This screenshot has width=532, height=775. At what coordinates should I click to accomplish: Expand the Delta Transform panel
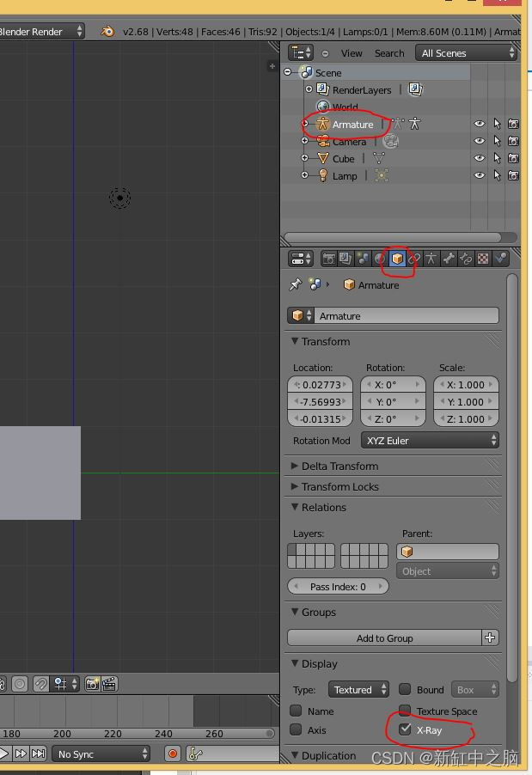tap(295, 466)
